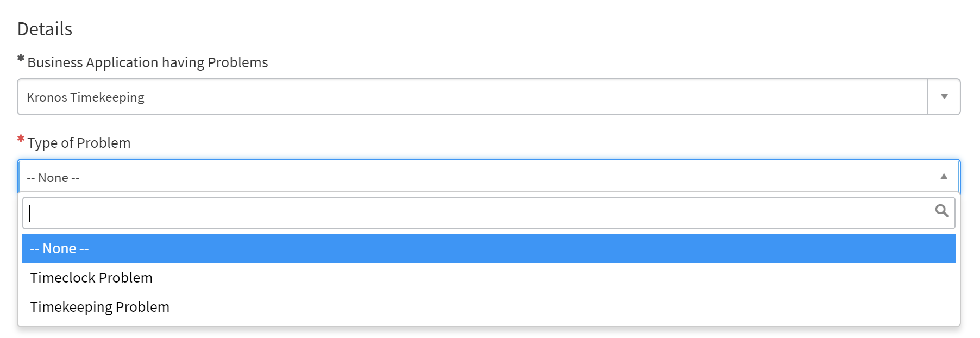Click the word Timekeeping in the bottom option
Image resolution: width=980 pixels, height=338 pixels.
click(71, 307)
